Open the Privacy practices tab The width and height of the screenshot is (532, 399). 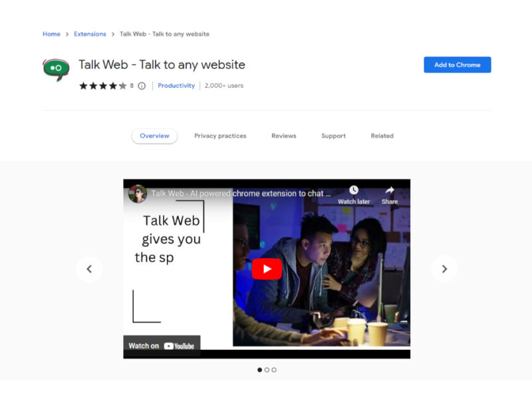click(x=220, y=136)
